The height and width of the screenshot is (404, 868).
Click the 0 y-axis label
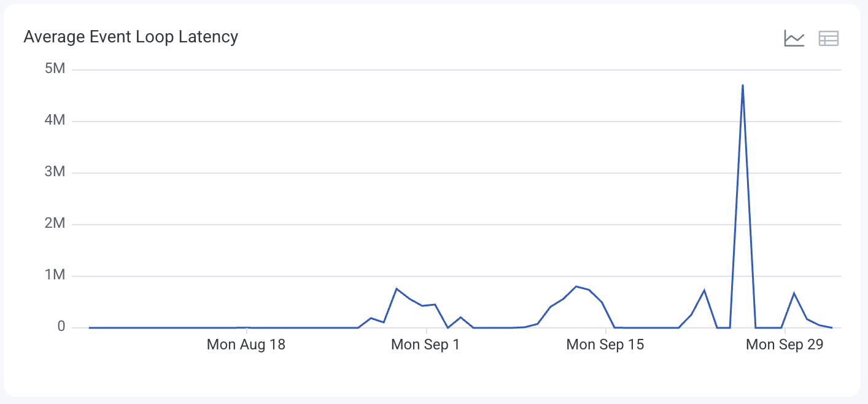[61, 327]
